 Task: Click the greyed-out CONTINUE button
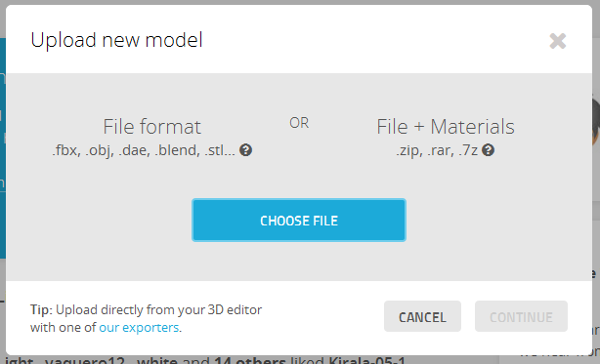[x=521, y=316]
